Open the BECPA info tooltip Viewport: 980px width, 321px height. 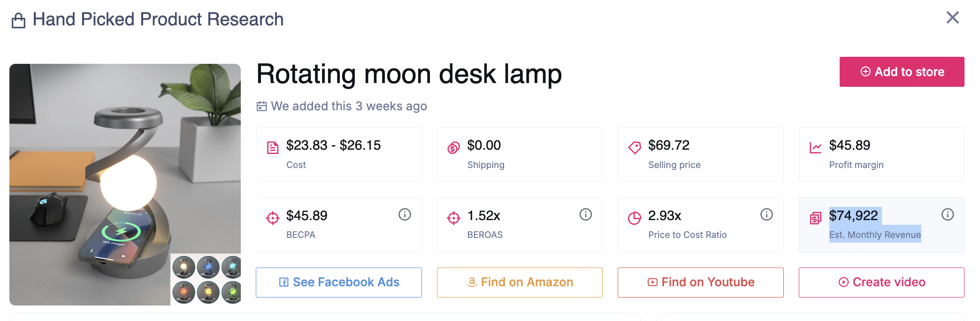404,214
